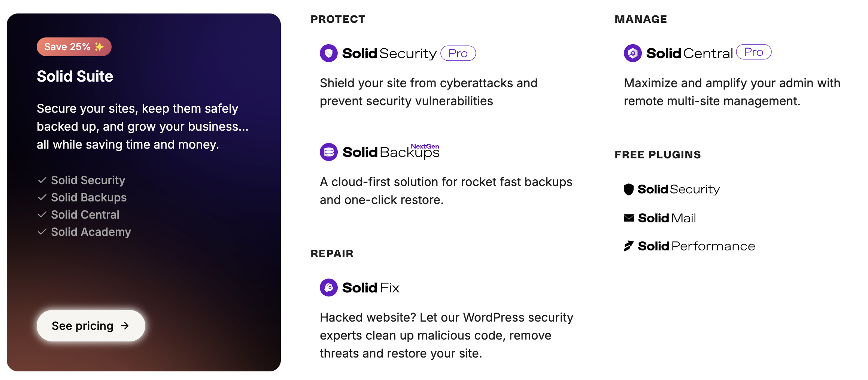Click the Pro badge beside Solid Central

[753, 52]
